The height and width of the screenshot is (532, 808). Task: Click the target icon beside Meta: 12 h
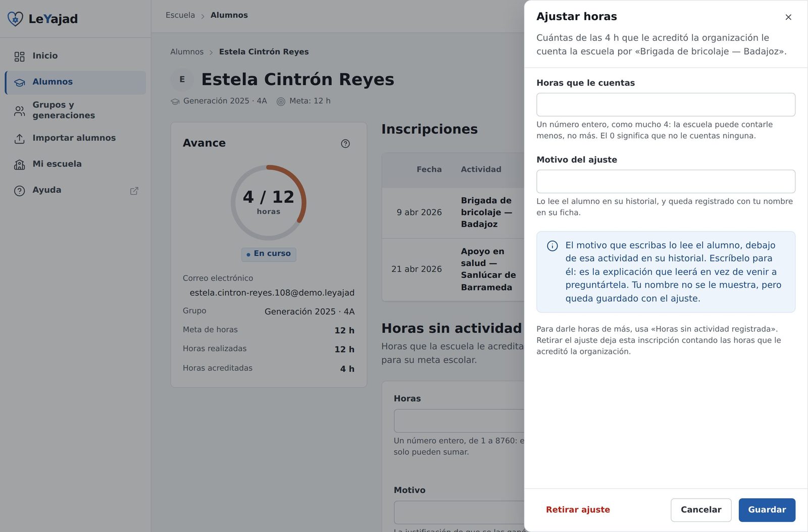point(281,101)
